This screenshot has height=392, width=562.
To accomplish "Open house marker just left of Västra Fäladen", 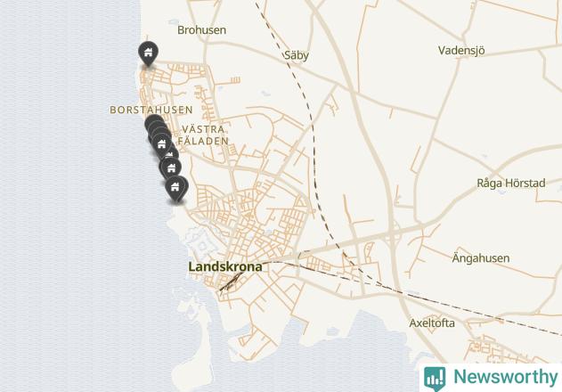I will pyautogui.click(x=161, y=144).
